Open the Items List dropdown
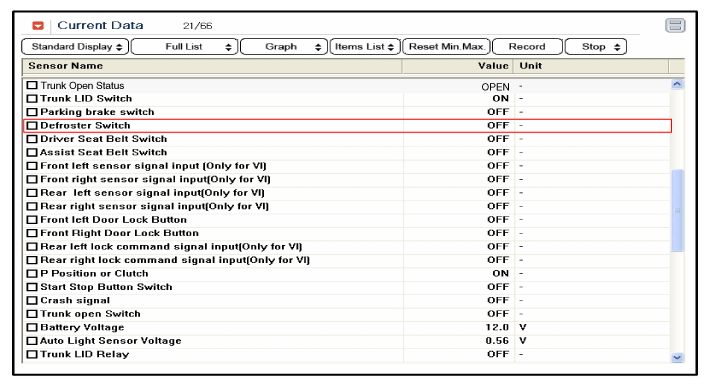 coord(365,47)
